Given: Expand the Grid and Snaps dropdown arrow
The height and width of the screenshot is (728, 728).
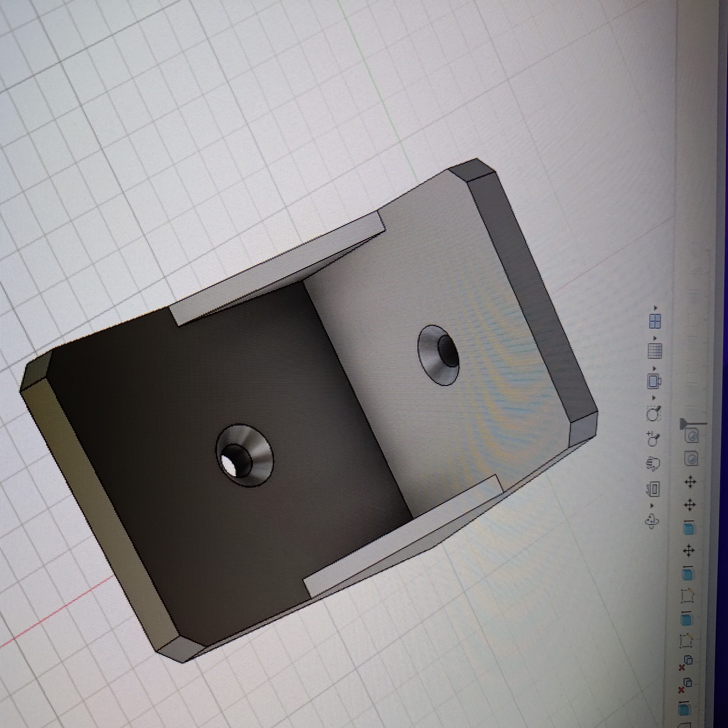Looking at the screenshot, I should 655,338.
